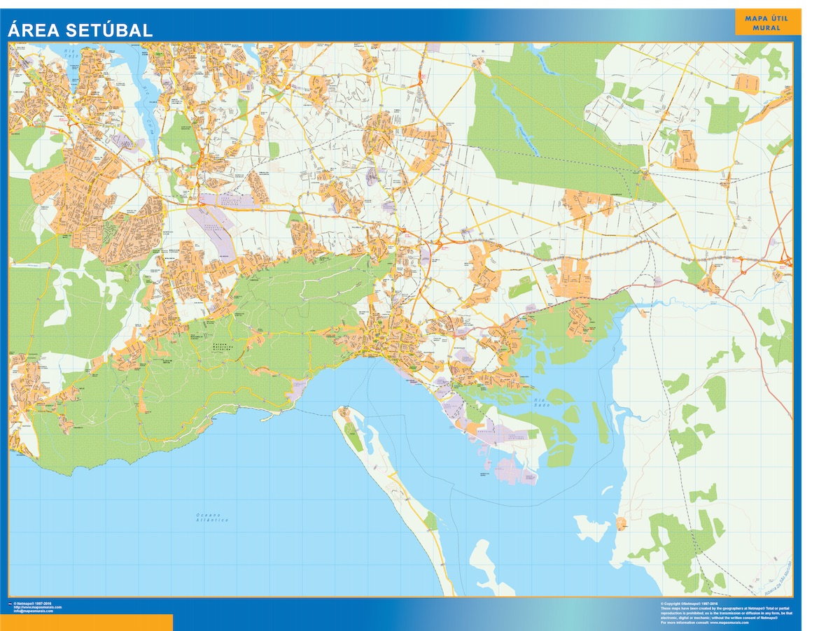Click the small flag icon beside Netmaps
Image resolution: width=840 pixels, height=631 pixels.
tap(9, 603)
